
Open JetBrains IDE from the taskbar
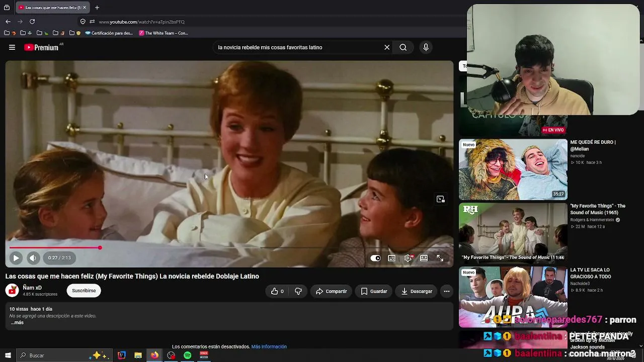122,355
